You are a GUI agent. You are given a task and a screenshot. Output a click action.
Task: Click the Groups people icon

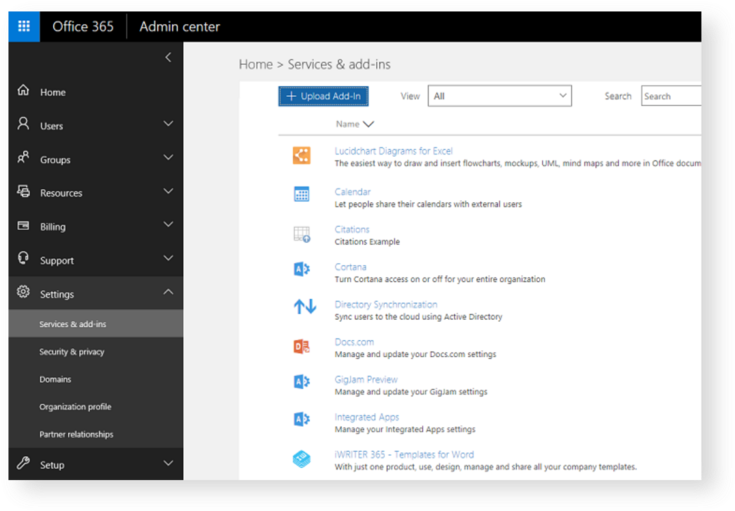(x=23, y=158)
